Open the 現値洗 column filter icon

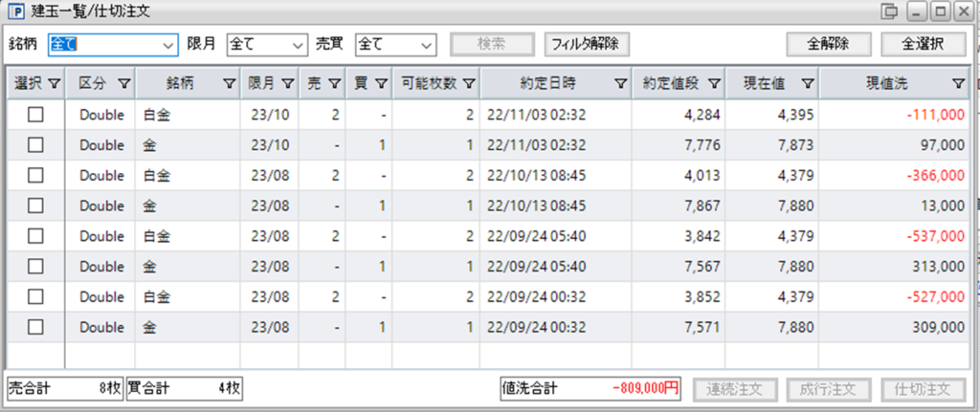coord(958,84)
